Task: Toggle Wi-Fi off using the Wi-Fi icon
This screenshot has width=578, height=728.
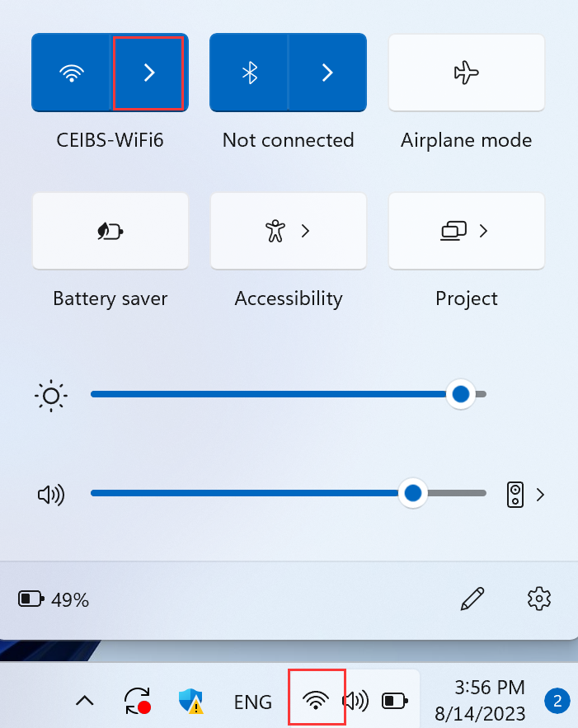Action: tap(71, 73)
